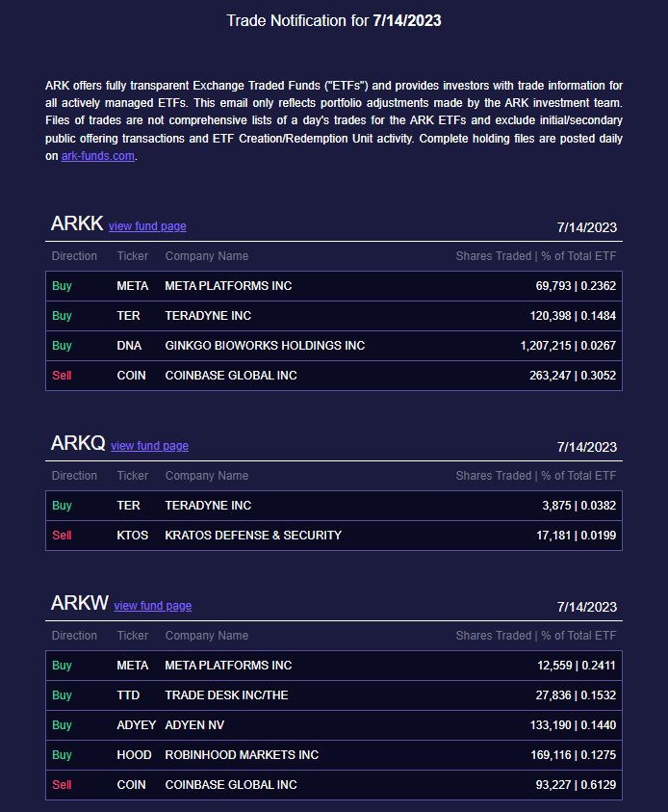Click the 3,875 | 0.0382 Teradyne value
The image size is (668, 812).
tap(578, 506)
